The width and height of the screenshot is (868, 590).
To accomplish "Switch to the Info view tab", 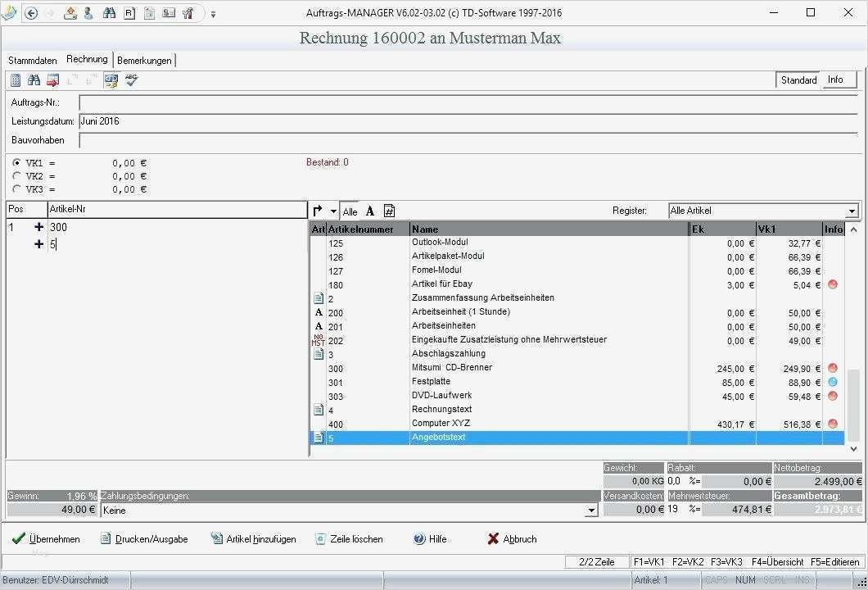I will click(835, 79).
